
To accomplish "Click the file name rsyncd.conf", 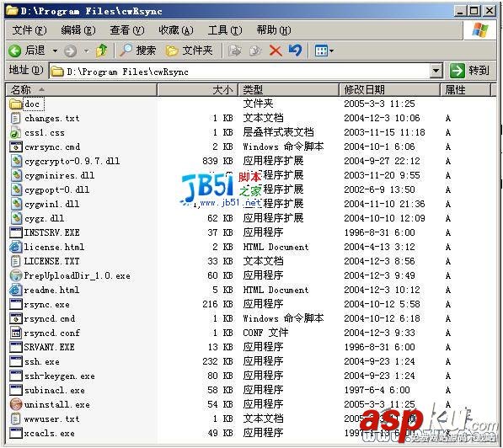I will 51,333.
